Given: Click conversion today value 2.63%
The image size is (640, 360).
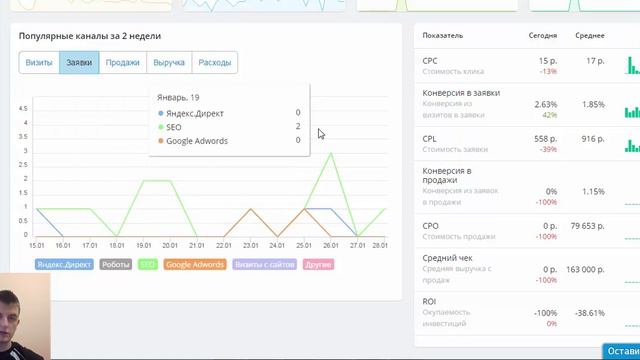Looking at the screenshot, I should pyautogui.click(x=546, y=104).
